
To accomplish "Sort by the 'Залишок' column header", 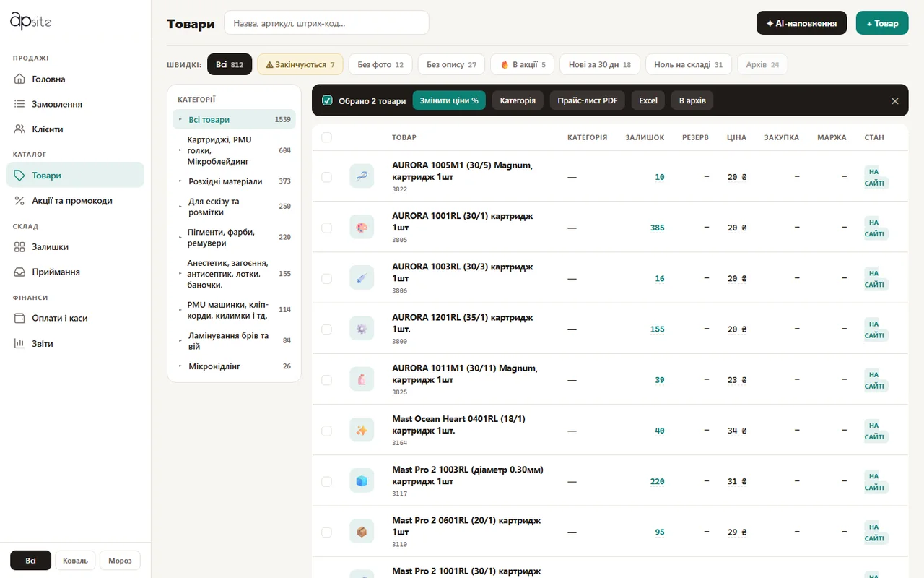I will 645,137.
